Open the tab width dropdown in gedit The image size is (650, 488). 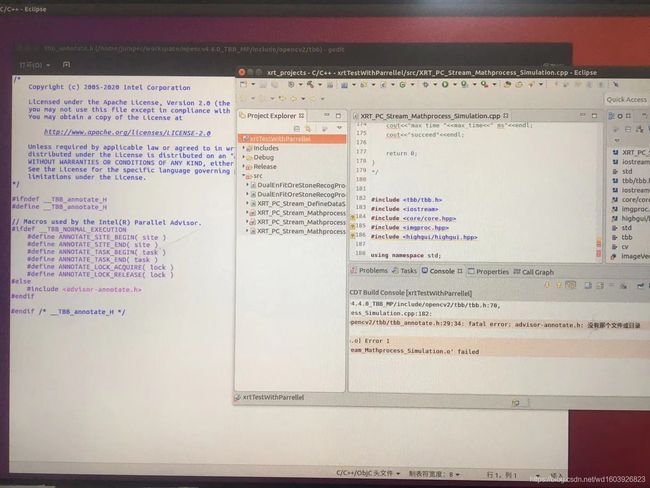click(434, 474)
